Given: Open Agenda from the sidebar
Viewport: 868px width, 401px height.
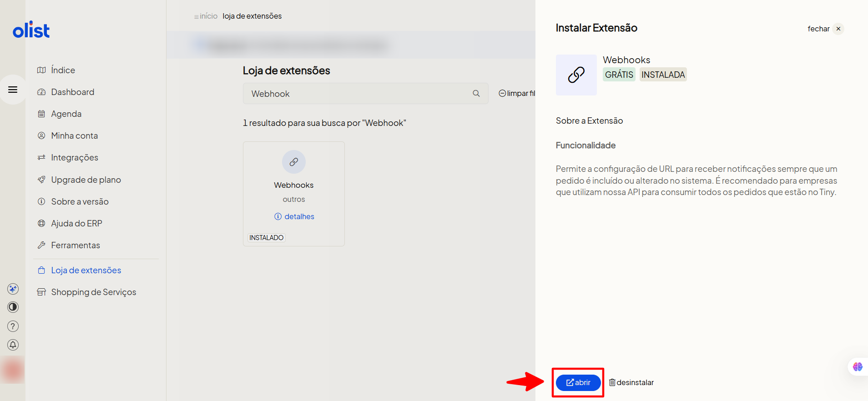Looking at the screenshot, I should (x=66, y=114).
